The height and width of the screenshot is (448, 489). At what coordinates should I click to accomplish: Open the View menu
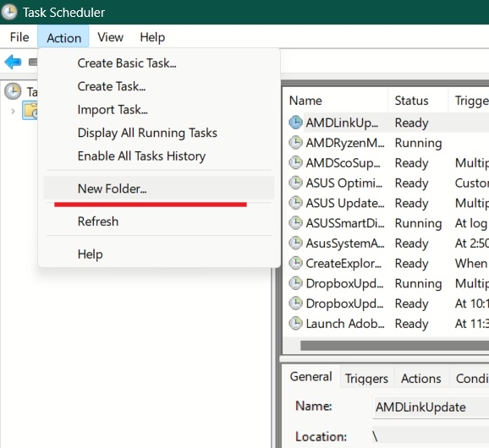tap(110, 37)
